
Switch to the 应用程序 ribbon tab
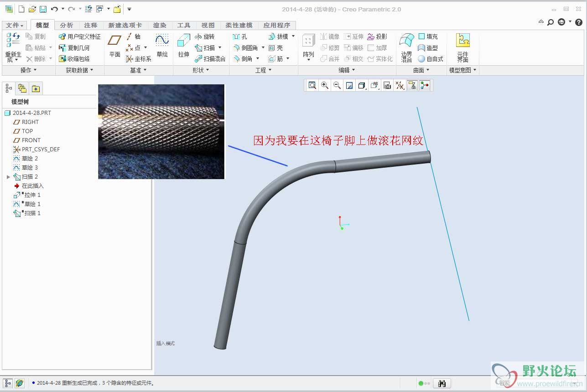[276, 26]
